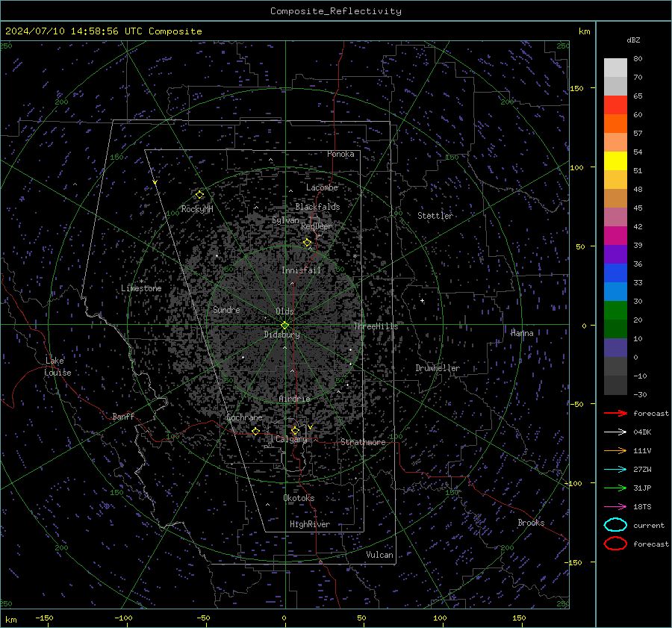
Task: Click the Okotoks city label
Action: coord(299,498)
